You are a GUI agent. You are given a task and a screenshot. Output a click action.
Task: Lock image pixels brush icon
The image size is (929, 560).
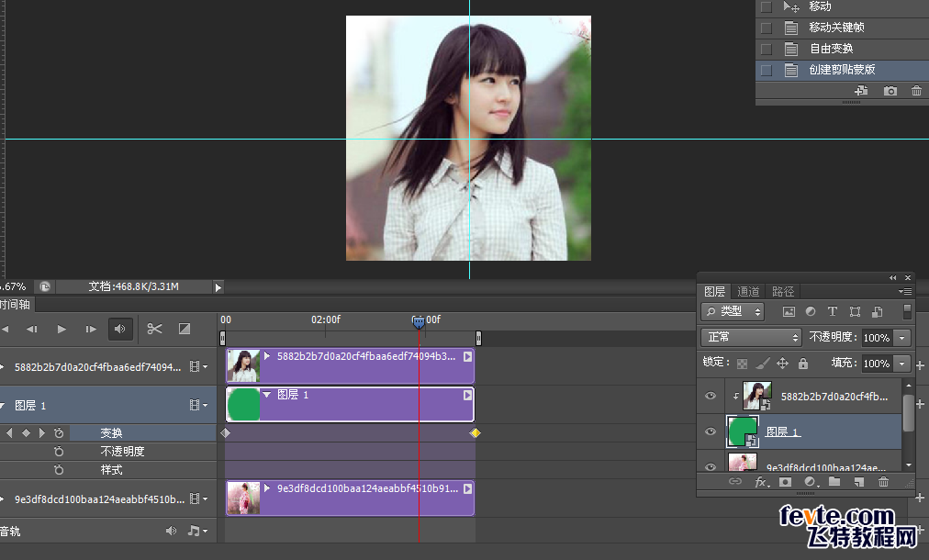click(763, 364)
